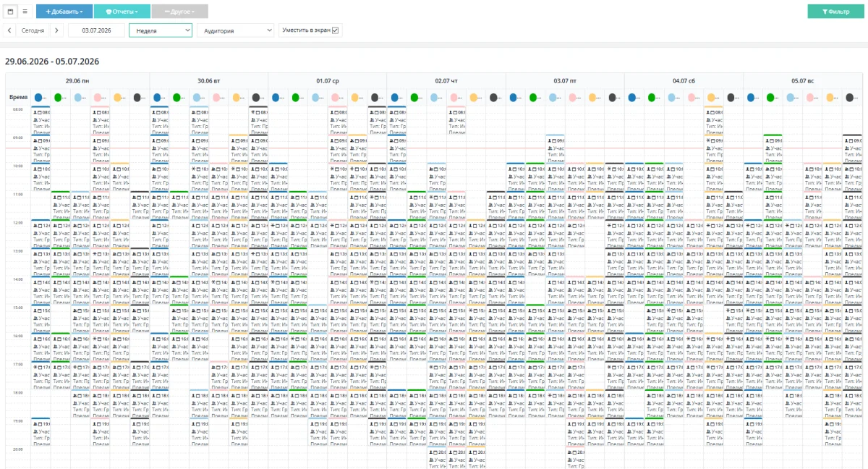Click the 03.07 пт day header
868x469 pixels.
pyautogui.click(x=565, y=81)
